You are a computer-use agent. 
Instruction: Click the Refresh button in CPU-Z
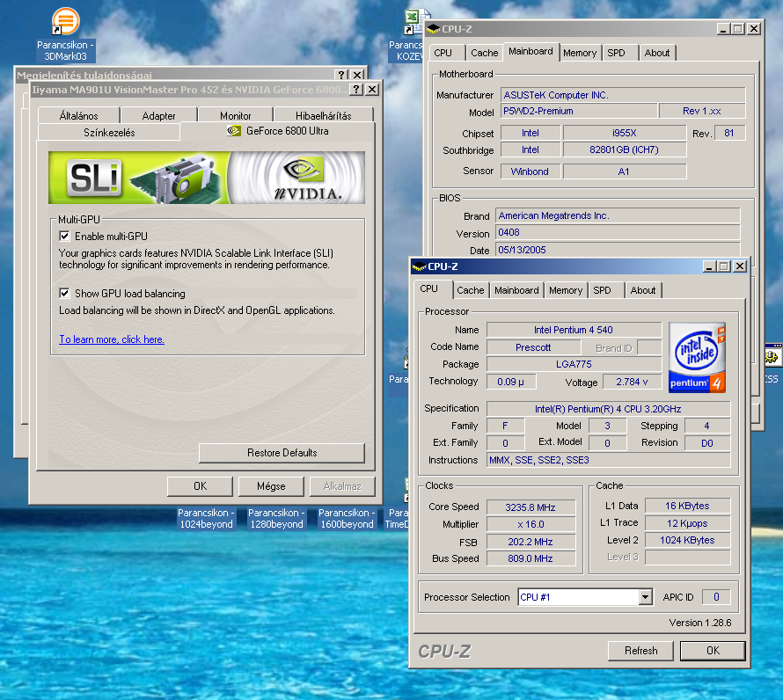640,651
